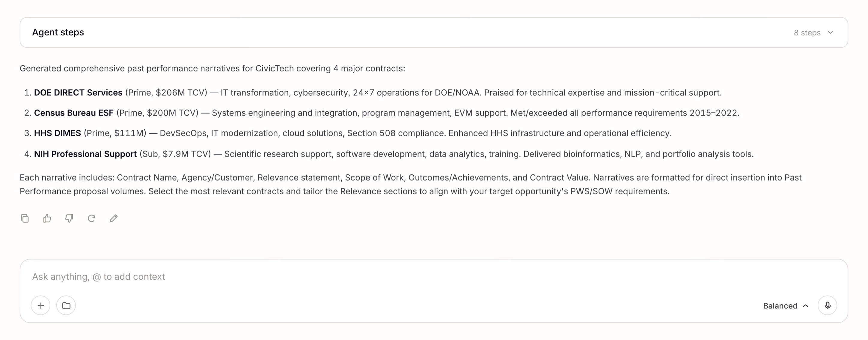868x340 pixels.
Task: Click the Balanced dropdown's caret arrow
Action: click(806, 306)
